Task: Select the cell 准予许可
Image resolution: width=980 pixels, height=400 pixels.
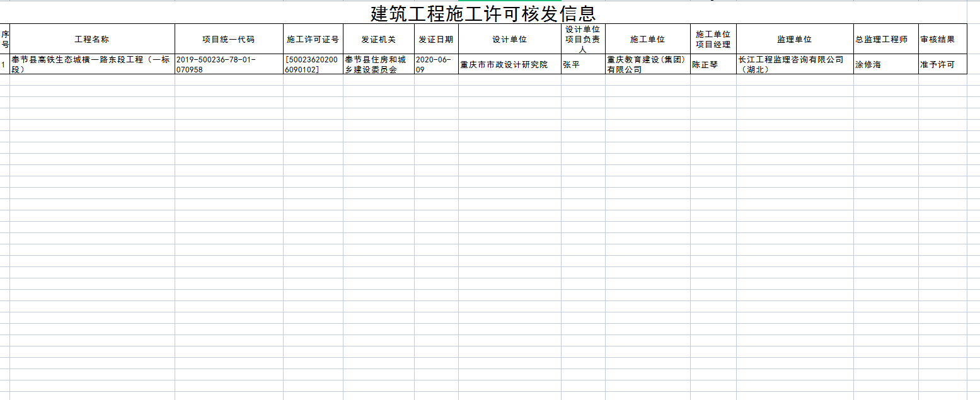Action: (x=943, y=64)
